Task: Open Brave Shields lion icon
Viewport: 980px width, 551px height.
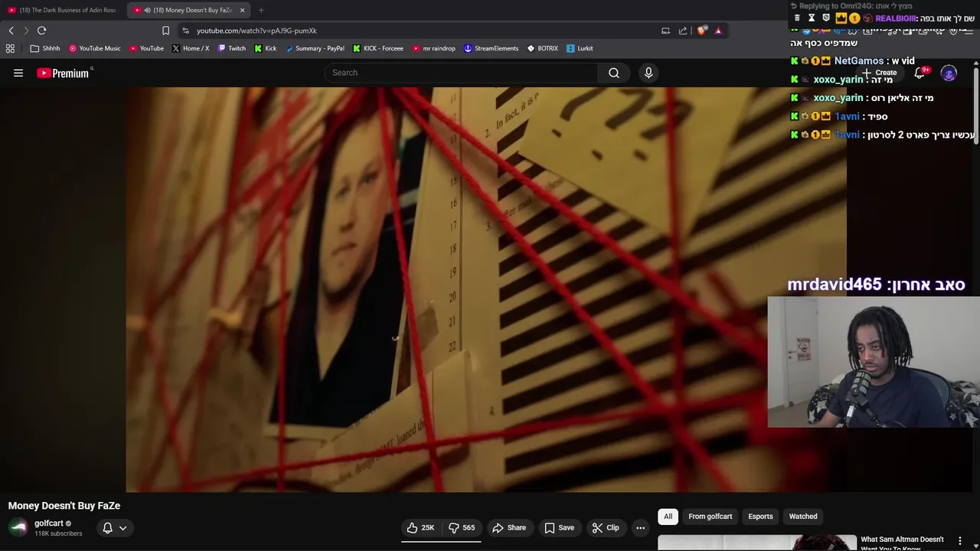Action: (701, 31)
